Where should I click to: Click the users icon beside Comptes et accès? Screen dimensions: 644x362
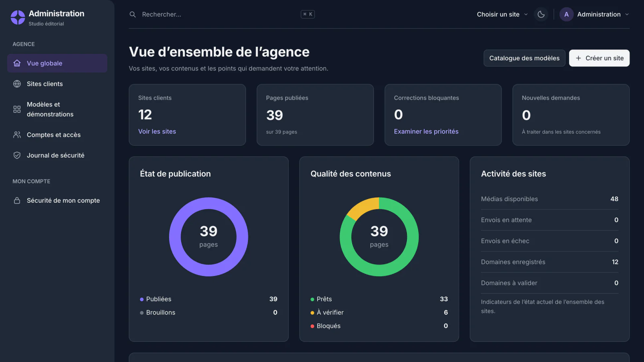point(17,135)
